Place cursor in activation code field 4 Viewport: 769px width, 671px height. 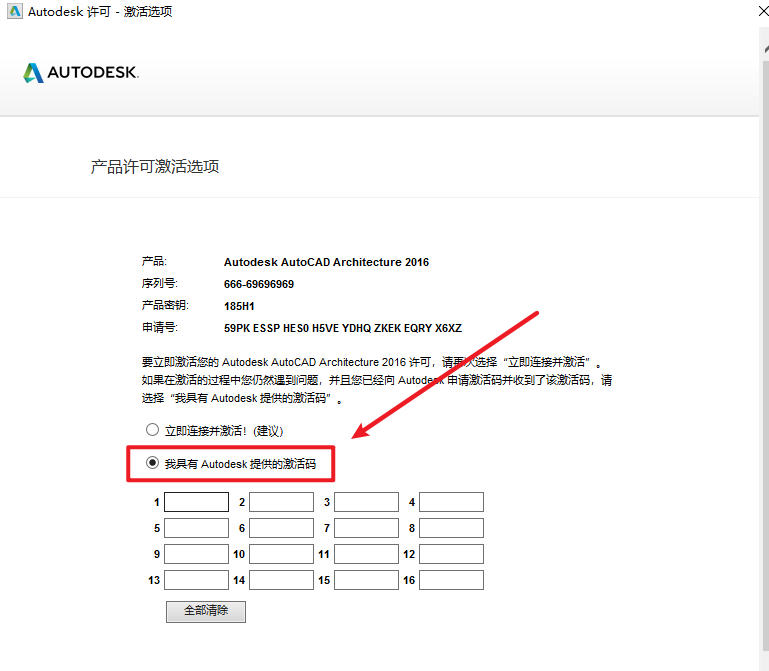point(451,502)
